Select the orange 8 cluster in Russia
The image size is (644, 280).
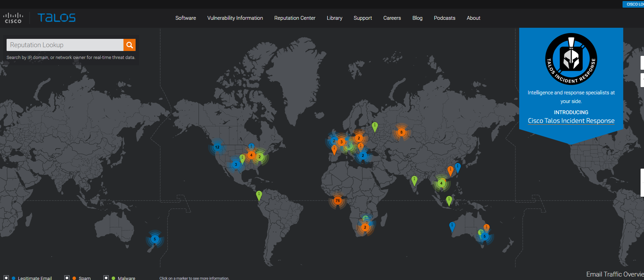pyautogui.click(x=401, y=132)
